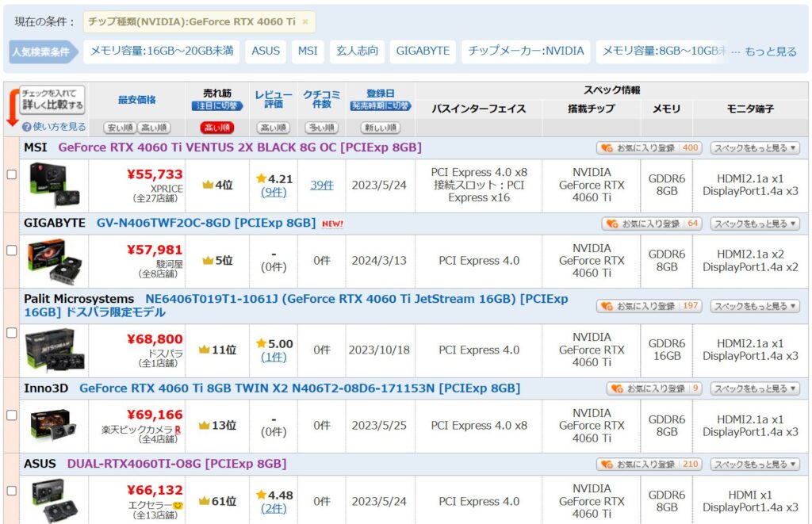Screen dimensions: 812x524
Task: Click the ¥55,733 price
Action: click(x=155, y=174)
